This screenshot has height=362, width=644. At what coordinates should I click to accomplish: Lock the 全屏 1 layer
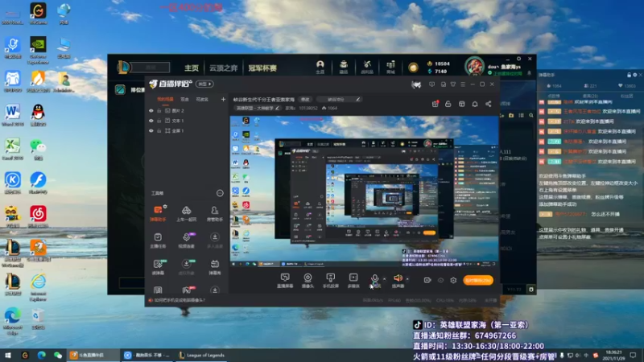tap(159, 130)
